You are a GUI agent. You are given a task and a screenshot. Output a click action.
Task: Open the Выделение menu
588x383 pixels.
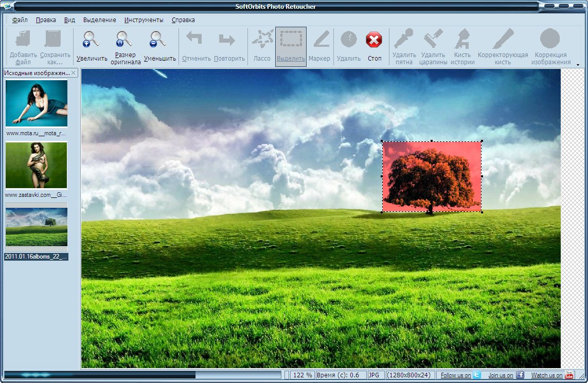coord(100,20)
